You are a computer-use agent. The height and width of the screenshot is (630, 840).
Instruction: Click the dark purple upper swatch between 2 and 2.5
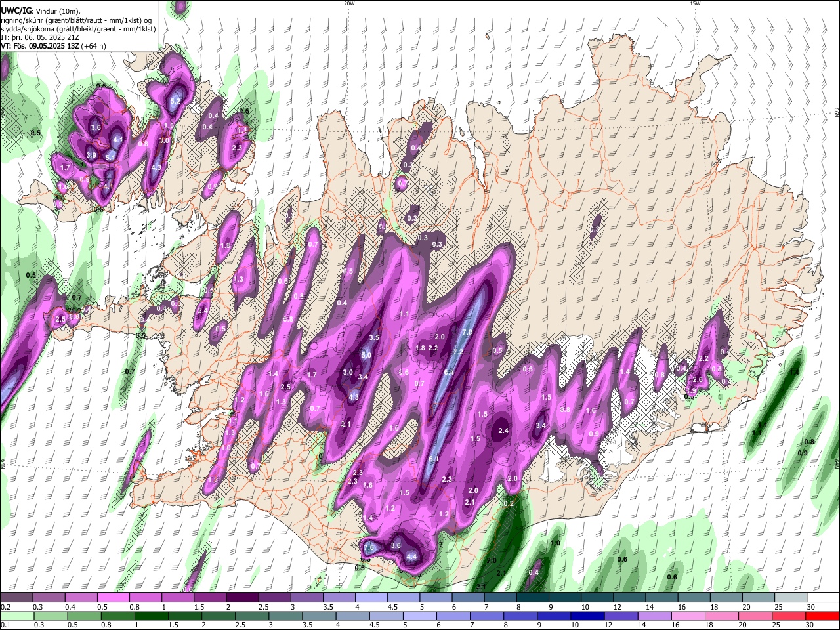[242, 597]
